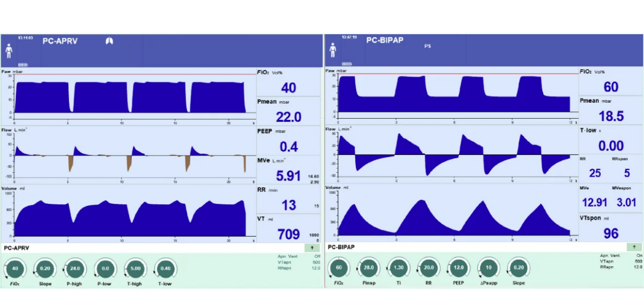Select the P-high knob set to 24.0
This screenshot has height=307, width=644.
click(x=75, y=269)
